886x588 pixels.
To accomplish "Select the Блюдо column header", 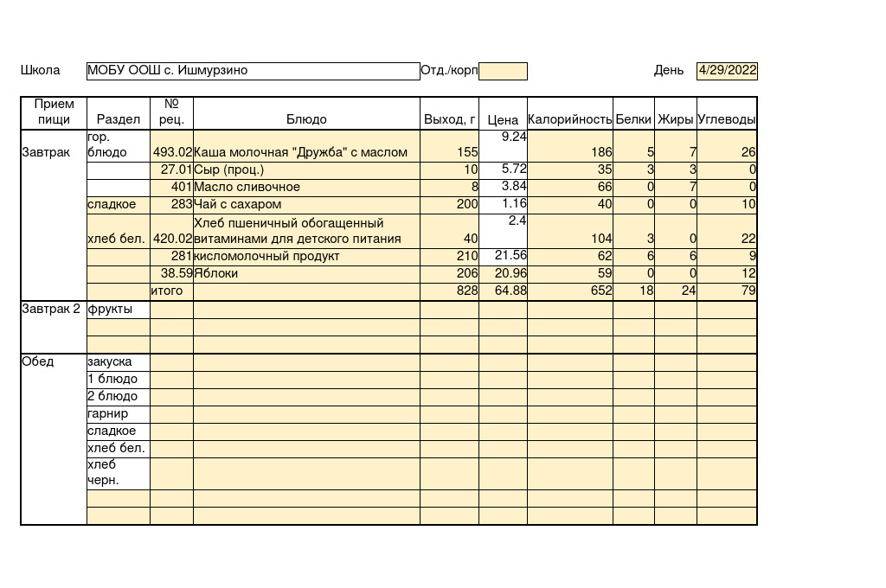I will coord(306,119).
